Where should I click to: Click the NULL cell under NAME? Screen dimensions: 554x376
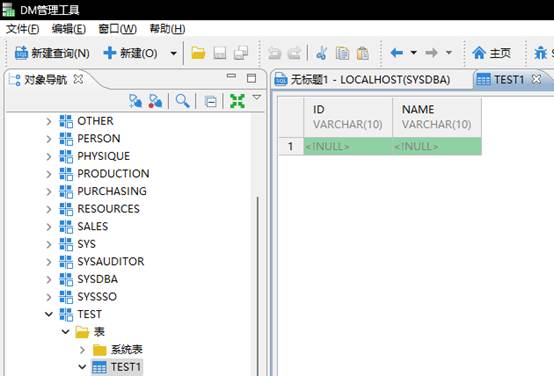click(x=437, y=146)
